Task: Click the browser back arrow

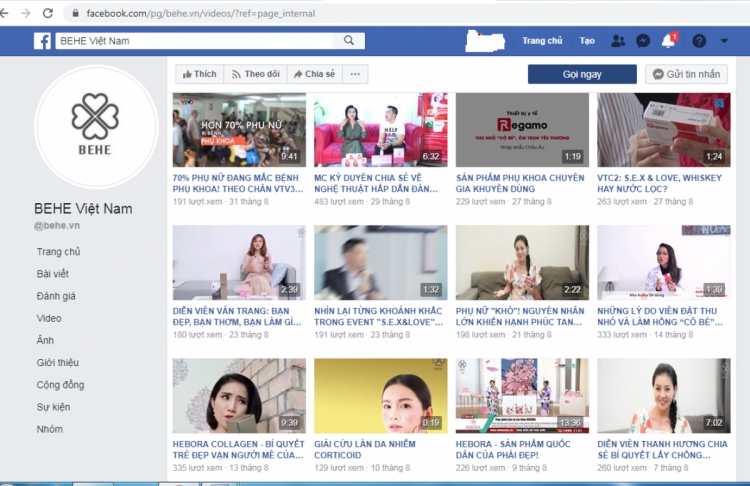Action: pyautogui.click(x=5, y=13)
